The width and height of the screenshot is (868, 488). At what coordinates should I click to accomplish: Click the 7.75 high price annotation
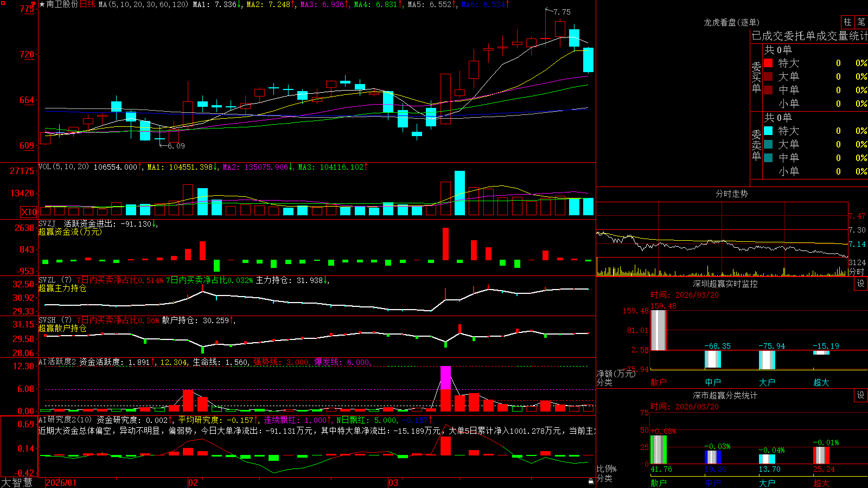pos(562,12)
